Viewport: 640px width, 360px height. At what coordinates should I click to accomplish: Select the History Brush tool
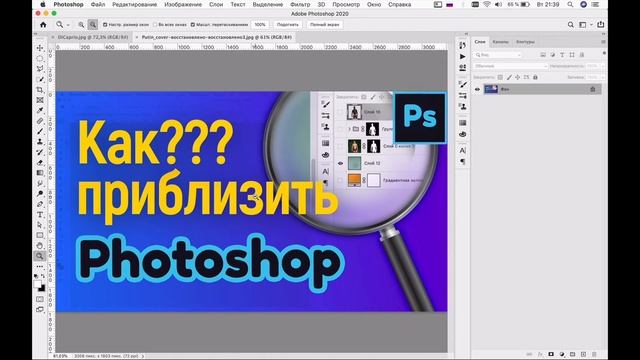point(40,152)
